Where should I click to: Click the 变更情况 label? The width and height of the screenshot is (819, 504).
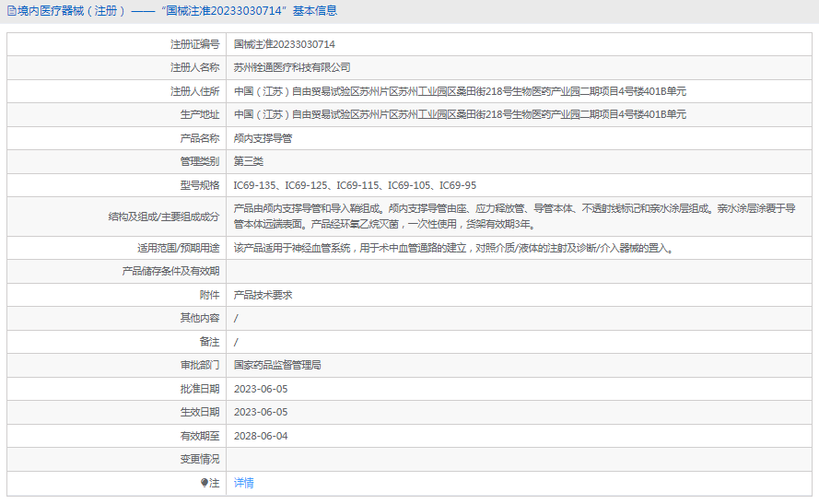200,459
